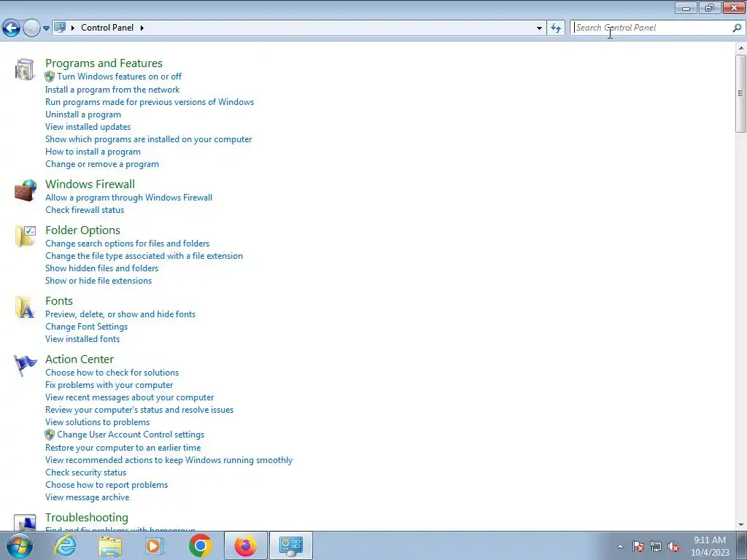Open Action Center heading
This screenshot has height=560, width=747.
pyautogui.click(x=80, y=359)
